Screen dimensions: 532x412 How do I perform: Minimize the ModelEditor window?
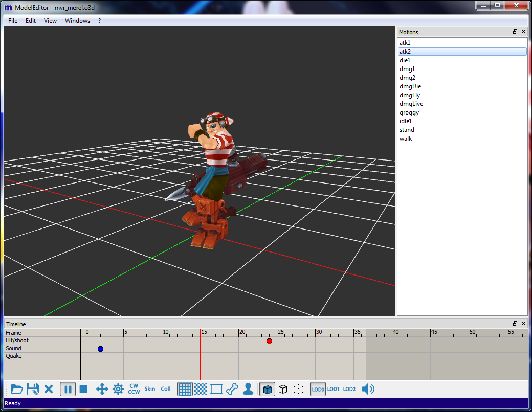tap(483, 6)
